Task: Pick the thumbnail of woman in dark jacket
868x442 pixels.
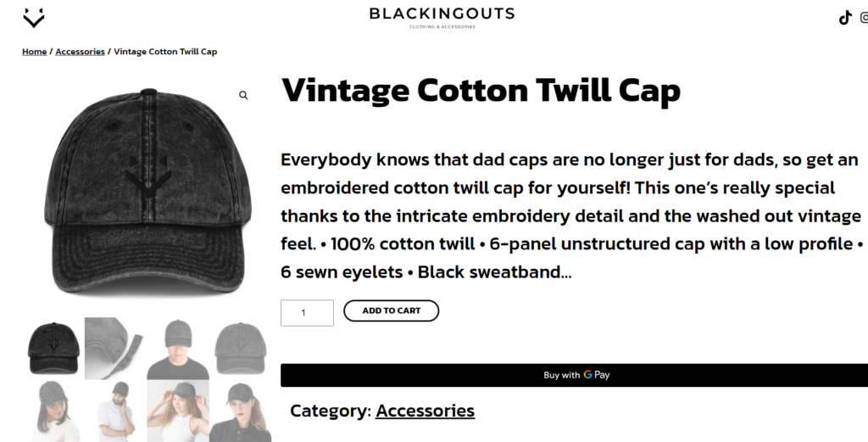Action: tap(241, 411)
